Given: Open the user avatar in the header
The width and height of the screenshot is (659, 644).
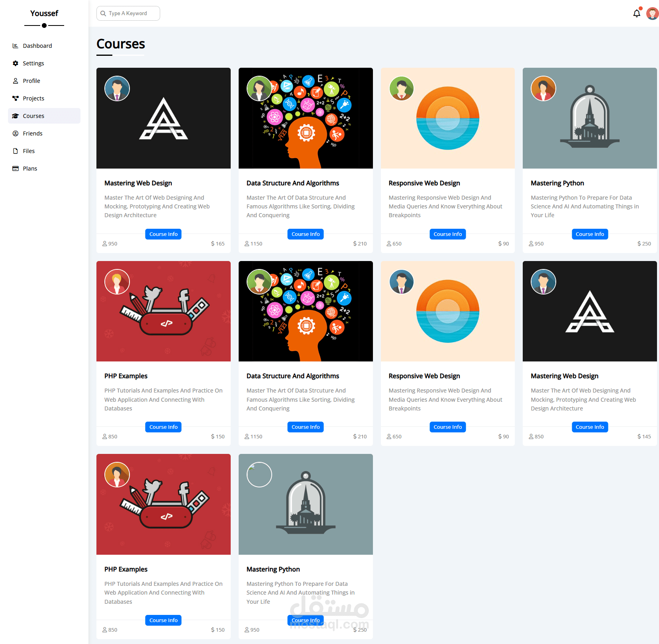Looking at the screenshot, I should click(x=652, y=14).
